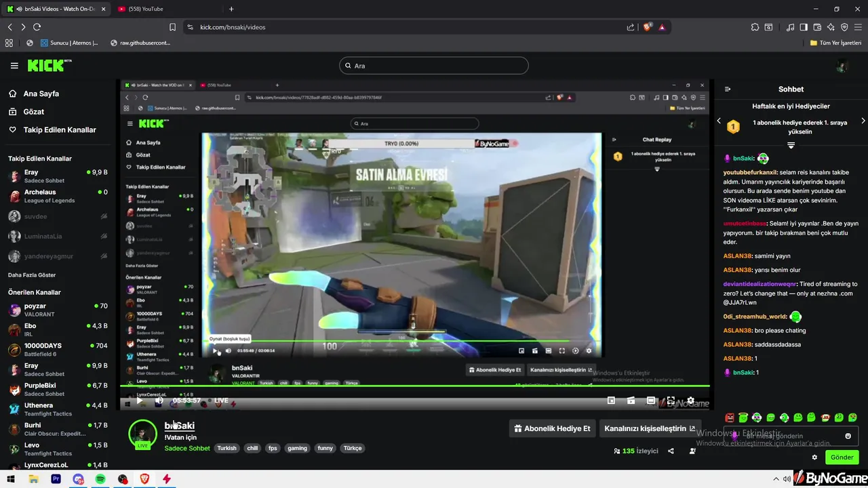The width and height of the screenshot is (868, 488).
Task: Open the browser main menu icon
Action: coord(858,27)
